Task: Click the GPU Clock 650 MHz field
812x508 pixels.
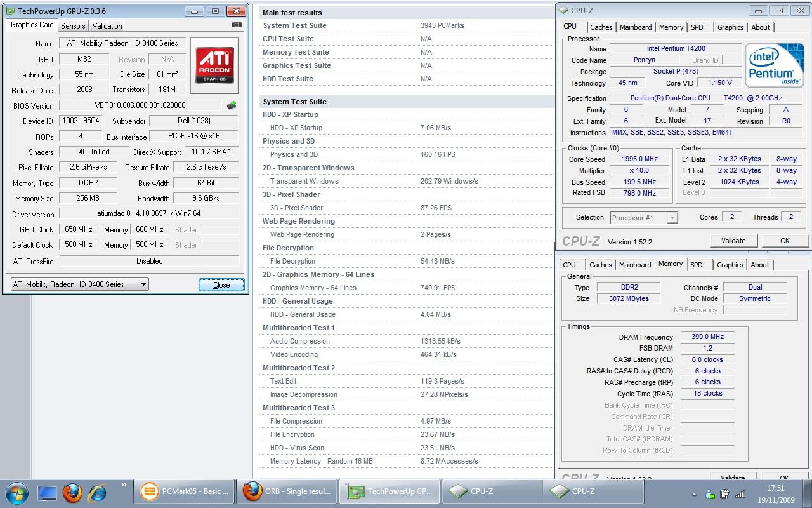Action: pos(79,229)
